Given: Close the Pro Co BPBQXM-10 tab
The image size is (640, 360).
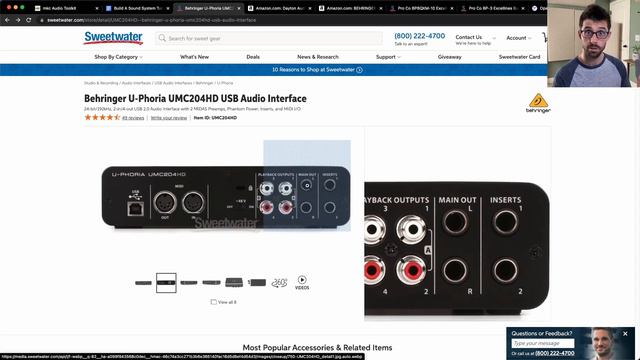Looking at the screenshot, I should click(x=452, y=8).
